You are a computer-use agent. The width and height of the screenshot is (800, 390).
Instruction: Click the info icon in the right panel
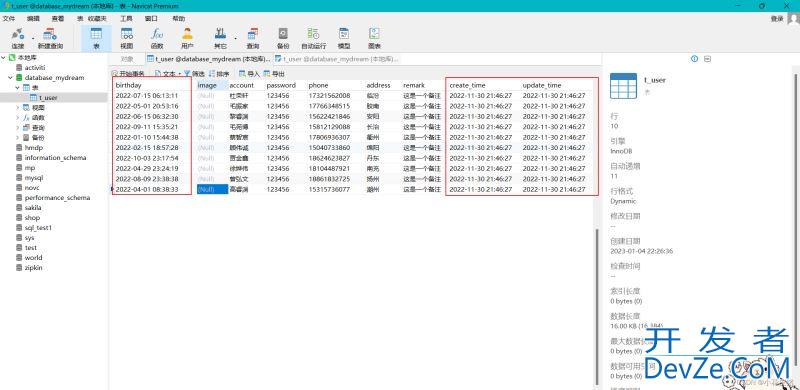694,59
